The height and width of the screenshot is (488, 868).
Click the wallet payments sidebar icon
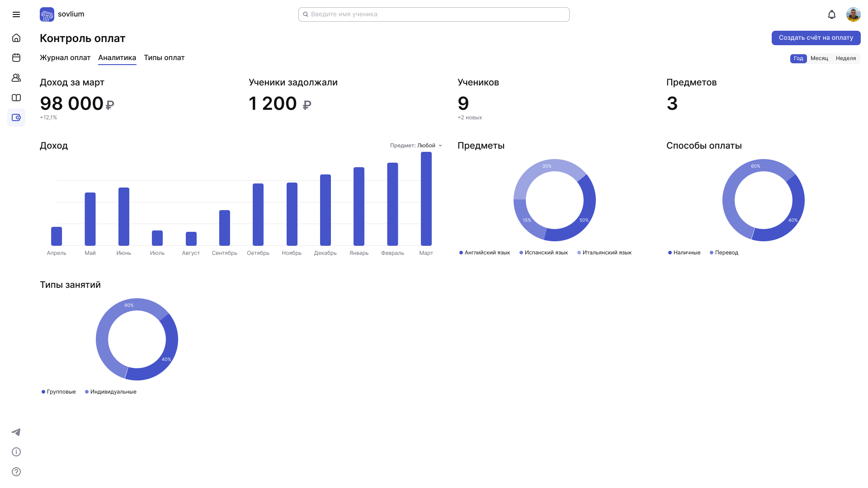pos(16,117)
